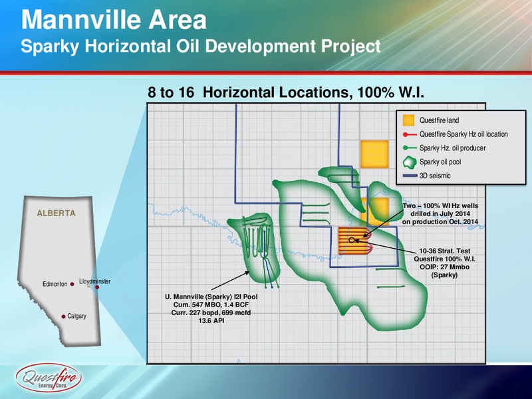Click '3D seismic' legend text
532x399 pixels.
click(435, 176)
